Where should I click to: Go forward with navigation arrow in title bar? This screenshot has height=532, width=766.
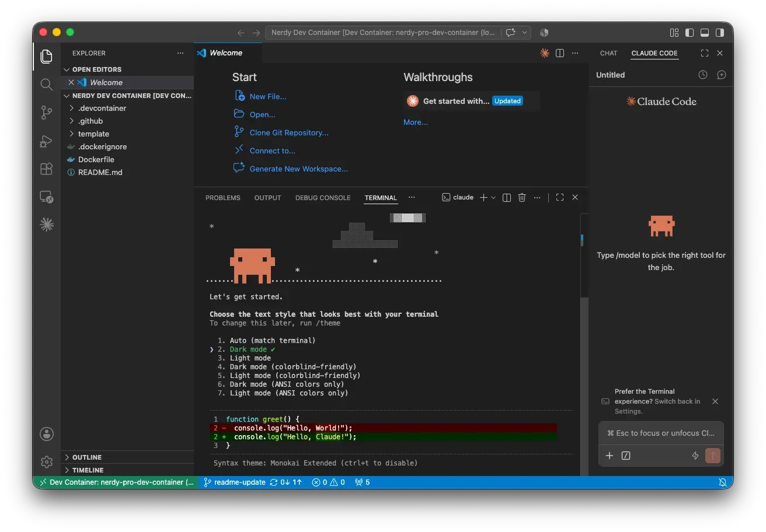pyautogui.click(x=256, y=33)
